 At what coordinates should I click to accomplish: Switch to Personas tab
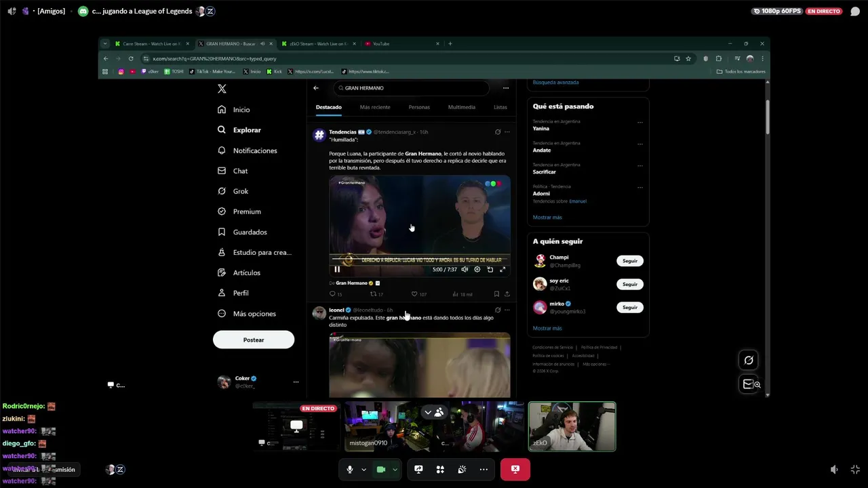[x=419, y=107]
